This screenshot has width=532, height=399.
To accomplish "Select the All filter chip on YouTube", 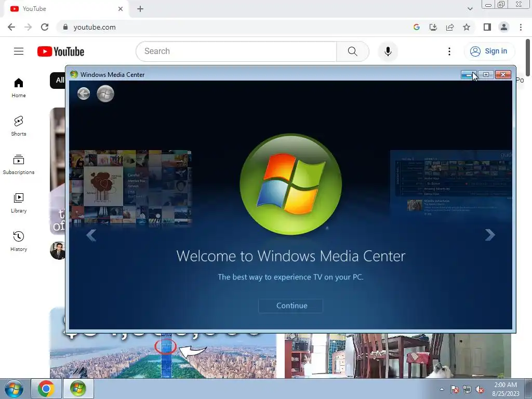I will click(x=58, y=80).
